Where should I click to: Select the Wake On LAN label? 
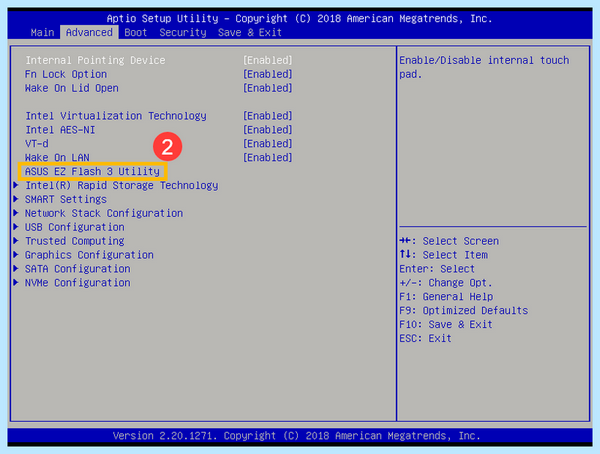[x=57, y=157]
